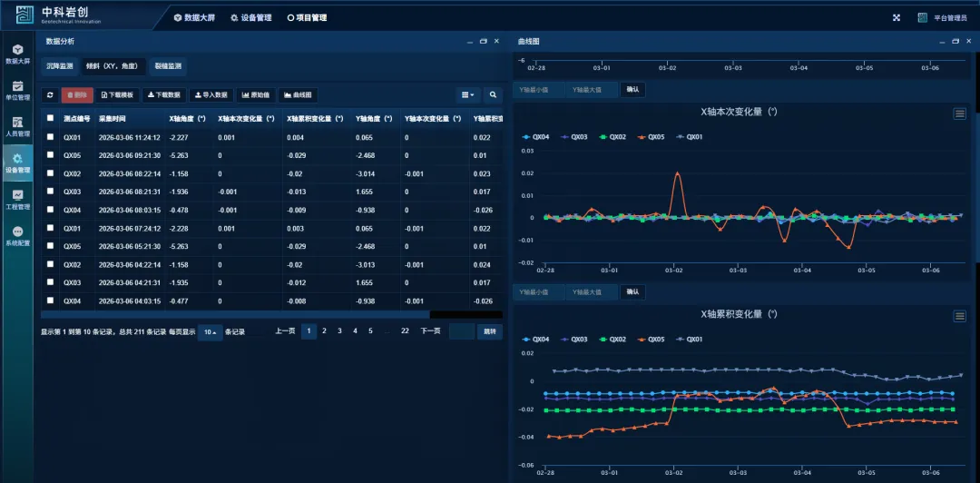Click the 下载数据 button
Image resolution: width=980 pixels, height=483 pixels.
tap(164, 94)
